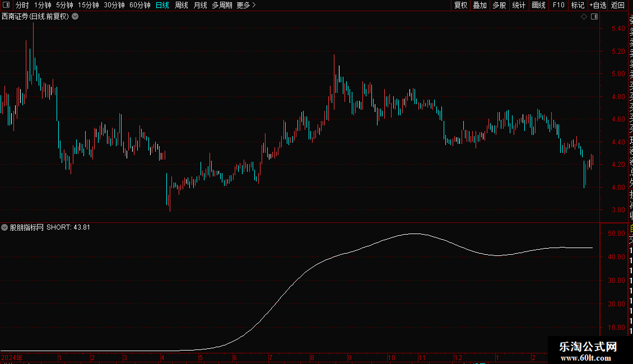The width and height of the screenshot is (633, 364).
Task: Switch to 周线 weekly chart
Action: (x=181, y=5)
